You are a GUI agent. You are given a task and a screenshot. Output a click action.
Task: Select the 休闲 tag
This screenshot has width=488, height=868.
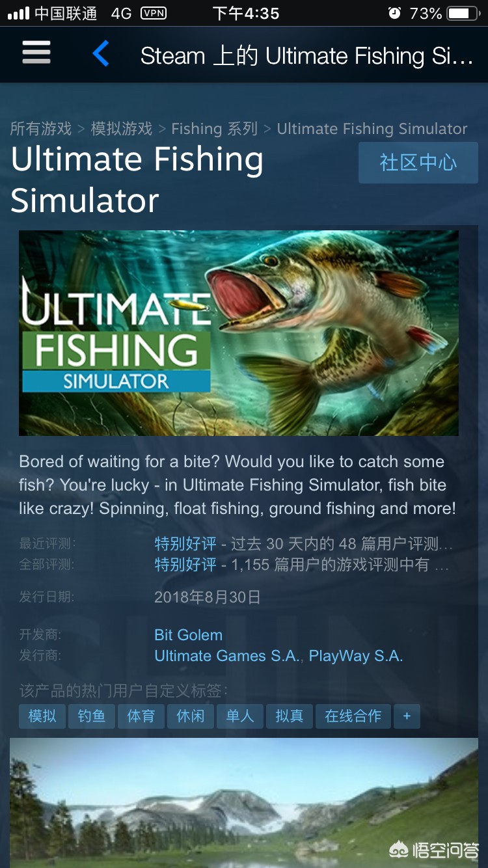click(191, 716)
